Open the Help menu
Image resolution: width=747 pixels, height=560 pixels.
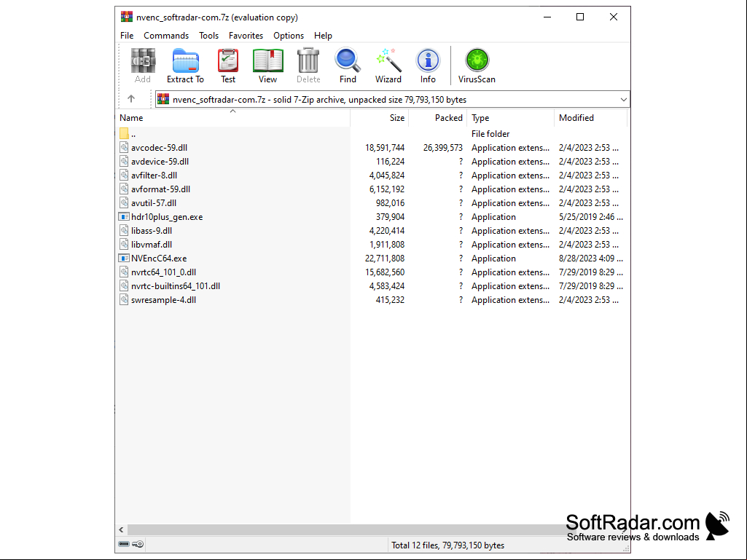tap(323, 36)
